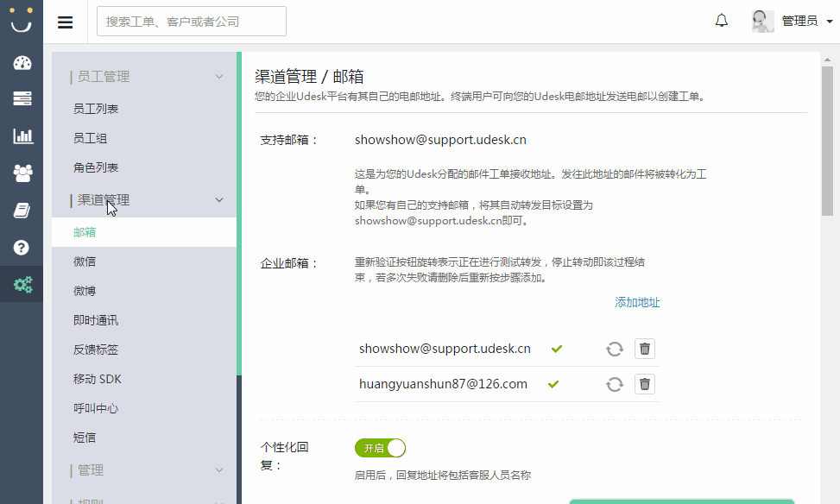Click the help question mark icon
The width and height of the screenshot is (840, 504).
click(22, 248)
